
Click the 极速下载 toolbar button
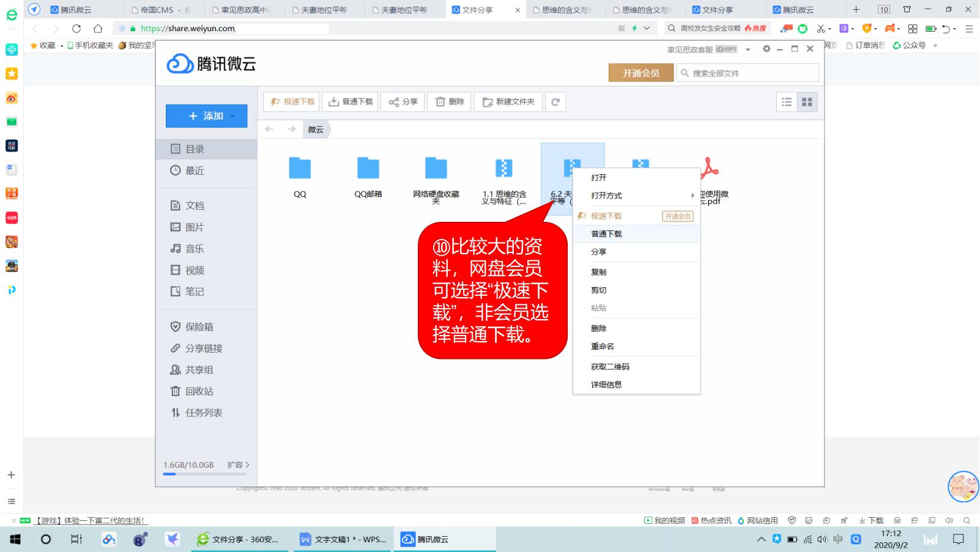tap(292, 101)
